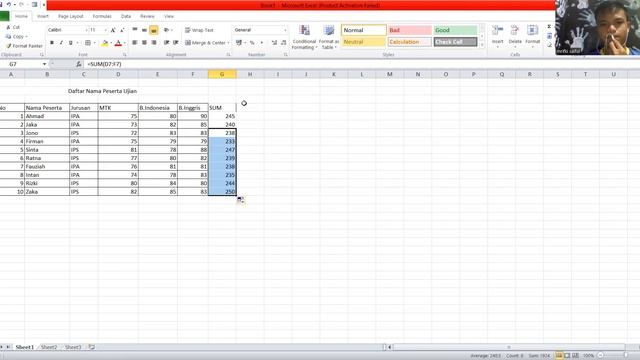Viewport: 640px width, 360px height.
Task: Apply the Bad cell style
Action: [409, 30]
